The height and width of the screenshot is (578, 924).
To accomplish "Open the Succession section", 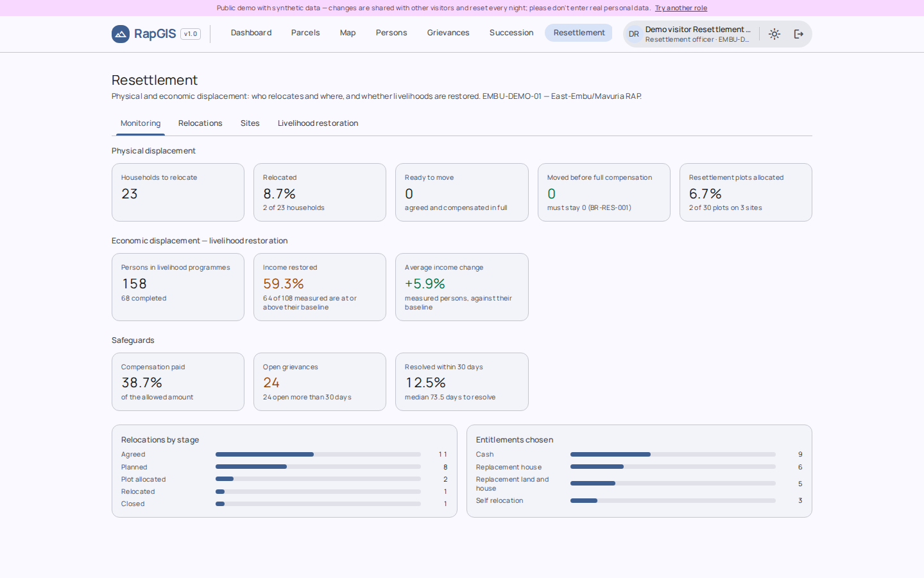I will (x=511, y=33).
